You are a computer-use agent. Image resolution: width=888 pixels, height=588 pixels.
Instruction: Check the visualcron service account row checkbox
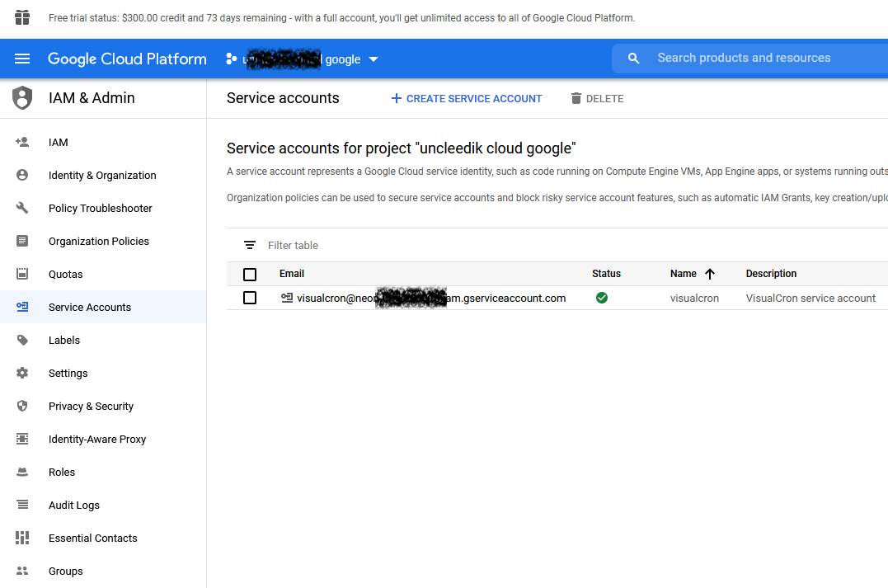250,298
